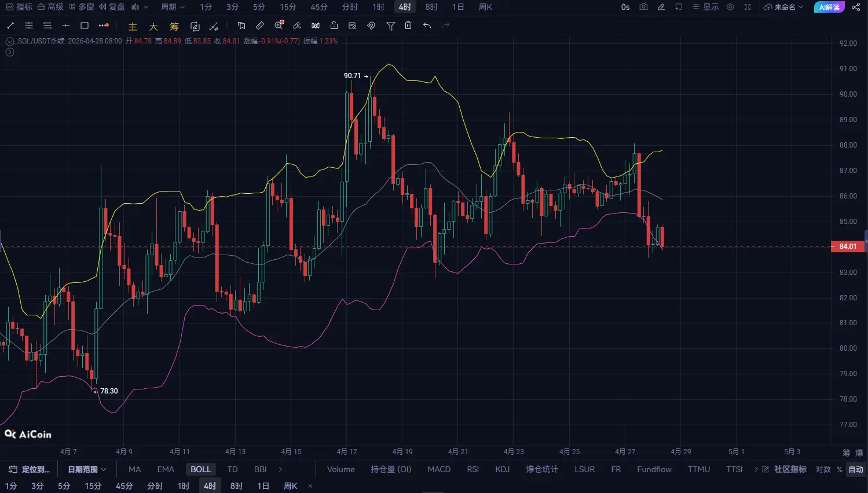Enable the MACD sub-indicator
The height and width of the screenshot is (493, 868).
439,469
